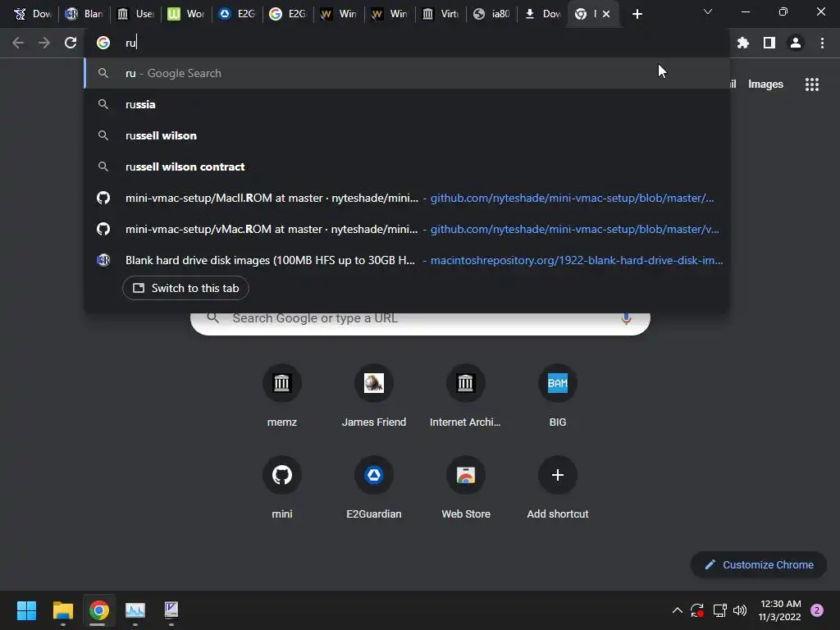The image size is (840, 630).
Task: Open the performance monitor taskbar app
Action: click(x=135, y=610)
